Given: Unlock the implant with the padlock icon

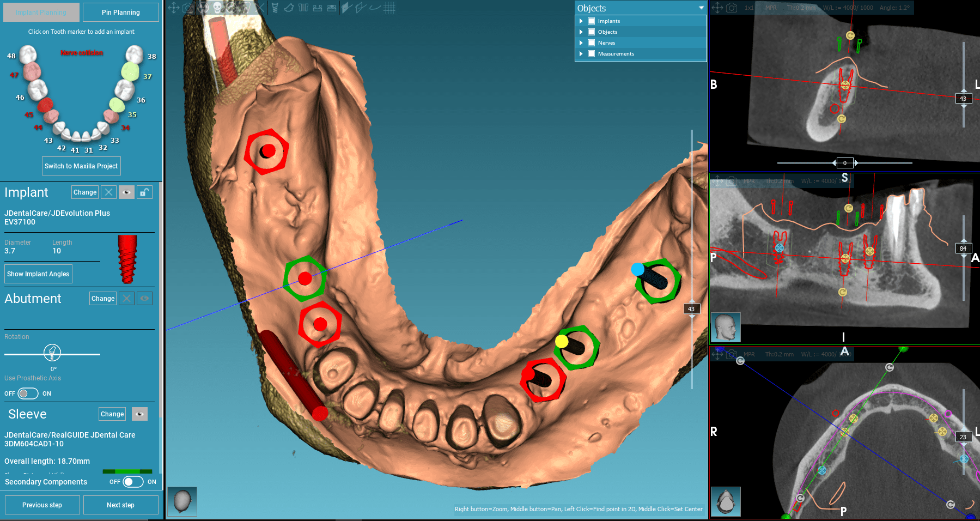Looking at the screenshot, I should pyautogui.click(x=144, y=192).
